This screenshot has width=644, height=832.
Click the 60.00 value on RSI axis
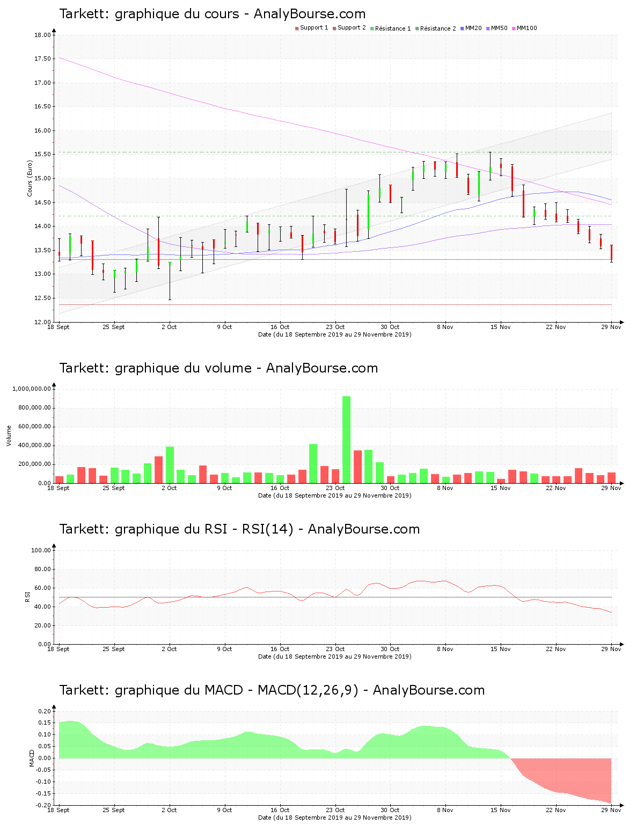42,588
